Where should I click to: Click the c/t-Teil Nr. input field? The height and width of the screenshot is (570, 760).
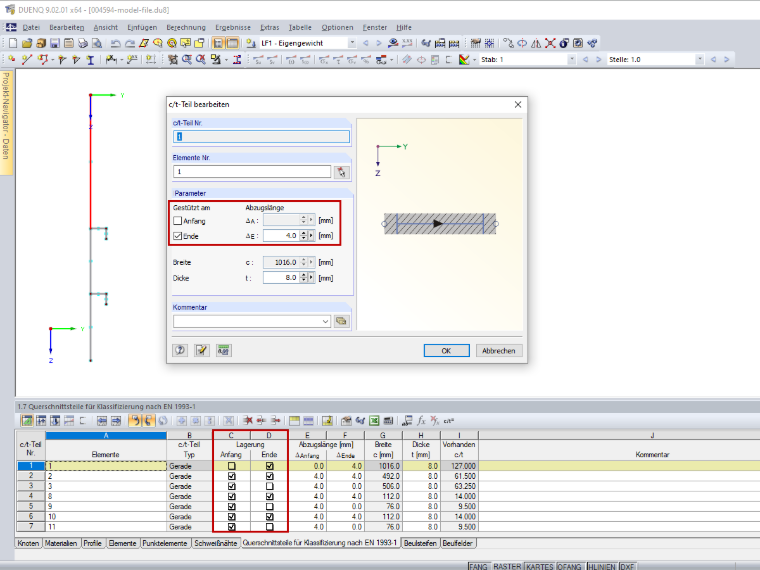coord(261,137)
